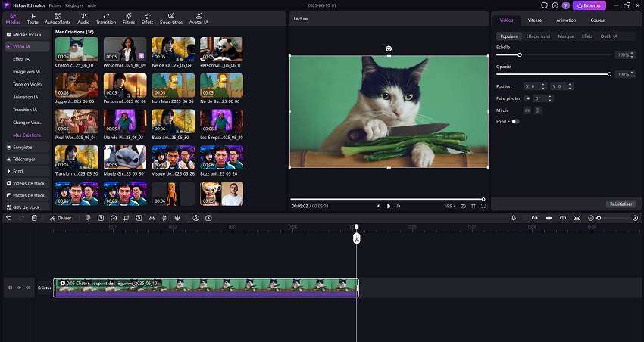The image size is (644, 342).
Task: Flip horizontally using Miroir first icon
Action: [x=527, y=110]
